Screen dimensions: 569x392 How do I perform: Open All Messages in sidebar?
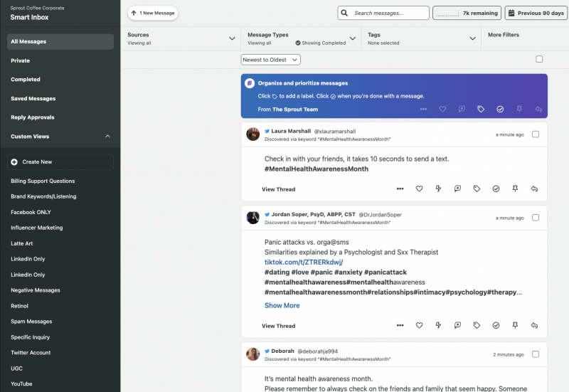click(60, 42)
